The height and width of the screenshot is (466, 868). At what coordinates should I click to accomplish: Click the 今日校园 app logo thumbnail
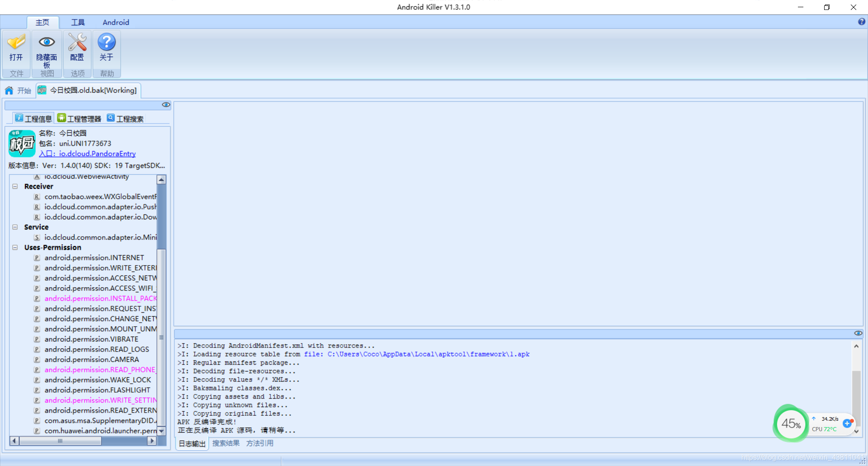[x=22, y=143]
